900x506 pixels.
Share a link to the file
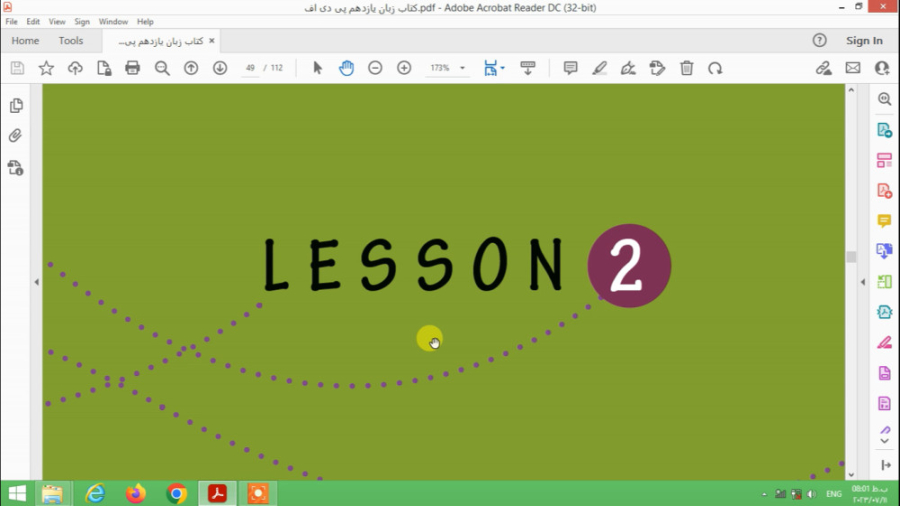pos(824,68)
